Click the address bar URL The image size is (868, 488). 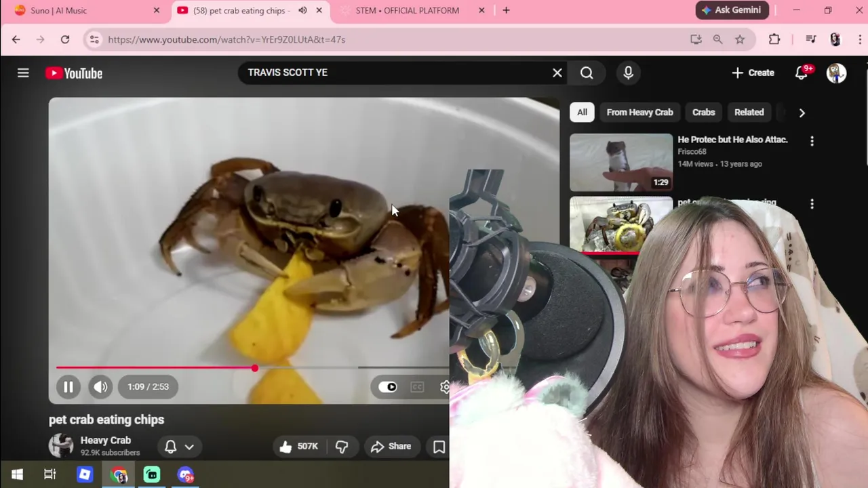point(226,39)
